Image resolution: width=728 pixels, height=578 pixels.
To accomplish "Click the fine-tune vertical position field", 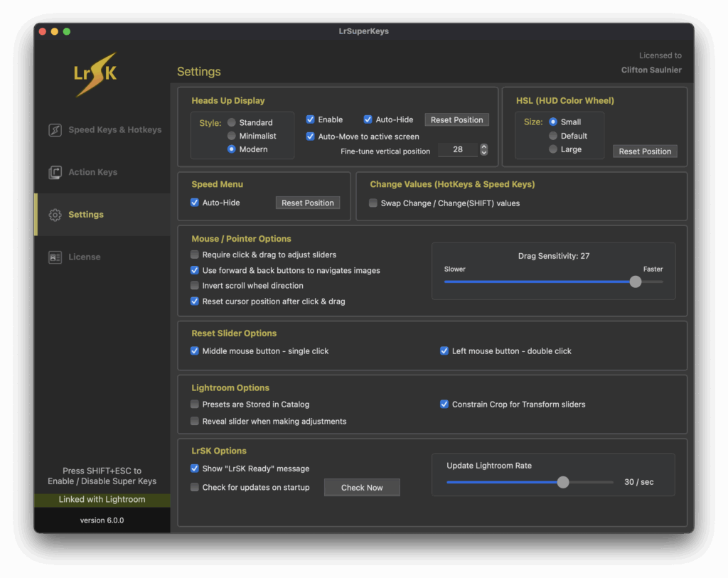I will tap(458, 149).
